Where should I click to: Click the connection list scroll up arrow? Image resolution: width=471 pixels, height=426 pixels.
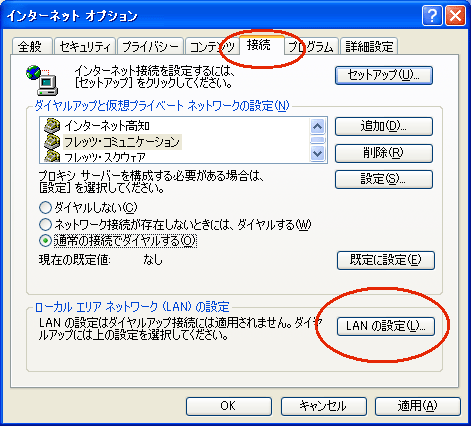pyautogui.click(x=317, y=126)
